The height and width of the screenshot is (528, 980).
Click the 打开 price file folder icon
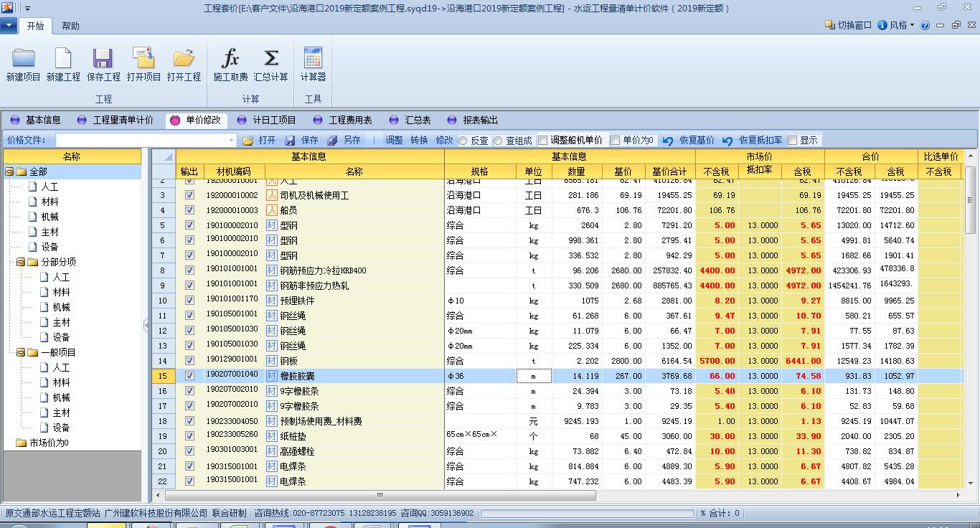248,141
